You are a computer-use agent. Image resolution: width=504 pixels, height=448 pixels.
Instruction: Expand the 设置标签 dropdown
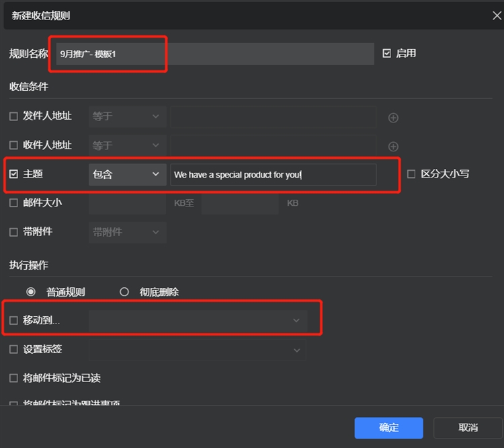198,350
